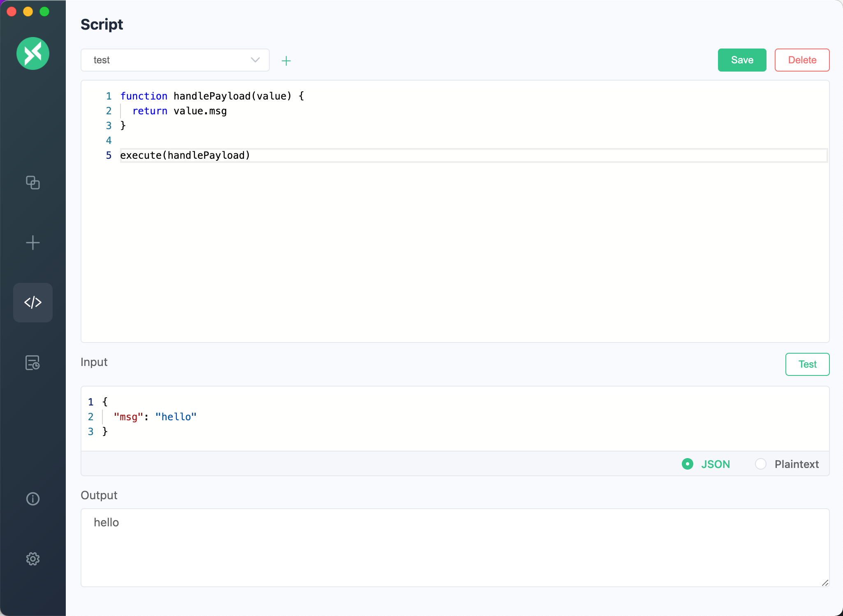The image size is (843, 616).
Task: Click 'function handlePayload(value) {' line
Action: click(x=212, y=96)
